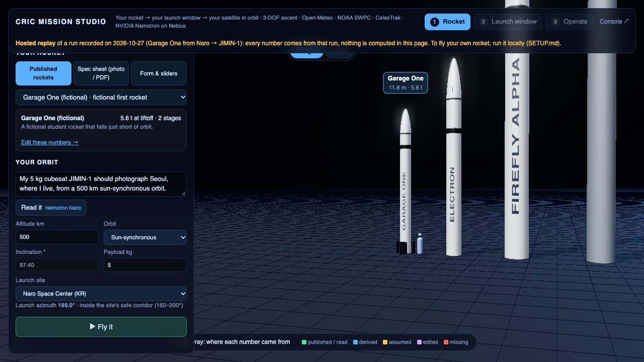Click into the orbit description text box

(101, 184)
